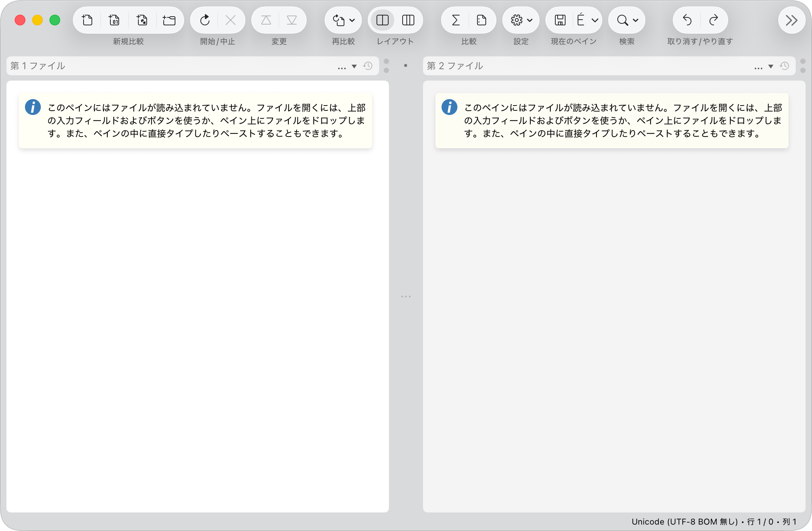Expand the settings dropdown chevron

[x=530, y=20]
